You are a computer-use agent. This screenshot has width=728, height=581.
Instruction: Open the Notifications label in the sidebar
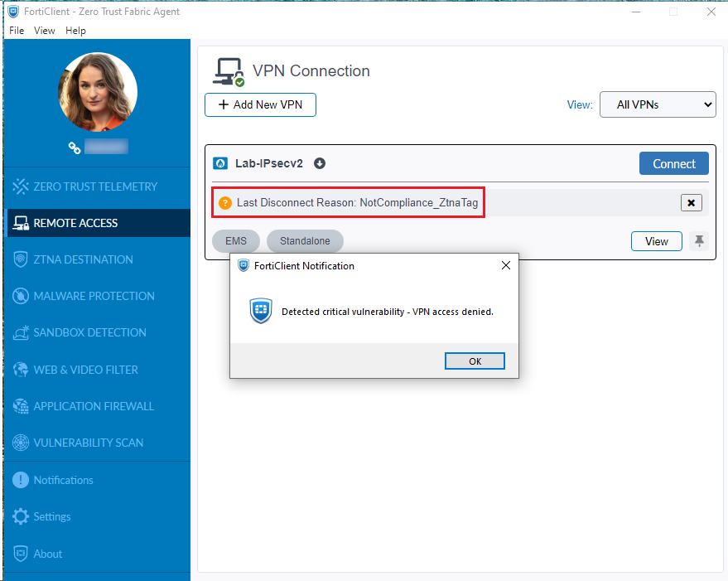63,480
